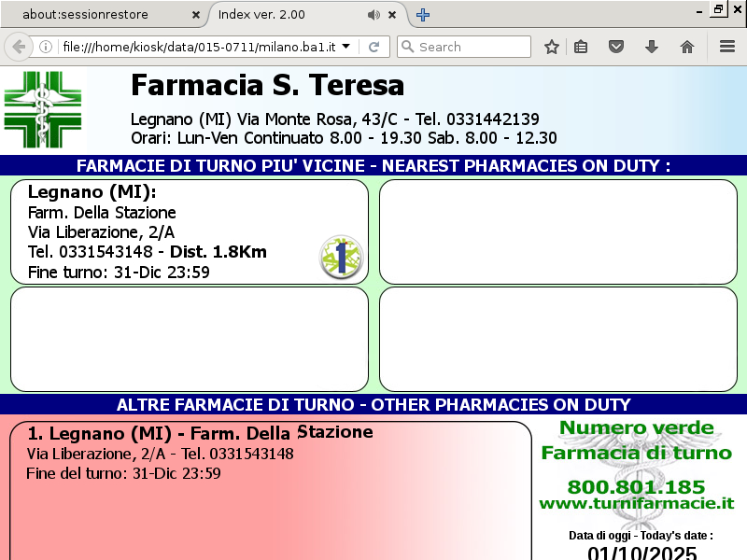Select the Index ver. 2.00 tab

tap(280, 15)
